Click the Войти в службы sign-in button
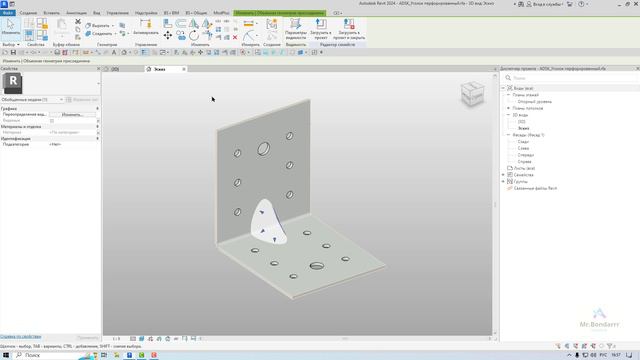 (545, 4)
